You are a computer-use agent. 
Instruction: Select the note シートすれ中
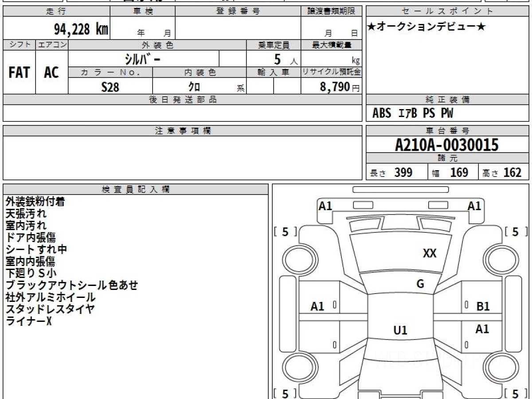36,249
